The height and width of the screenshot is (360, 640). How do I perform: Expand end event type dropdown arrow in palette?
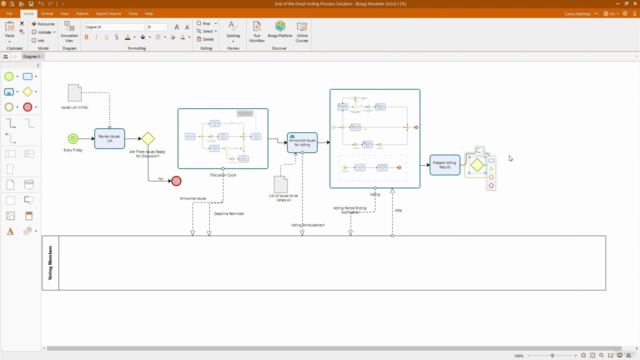(36, 107)
